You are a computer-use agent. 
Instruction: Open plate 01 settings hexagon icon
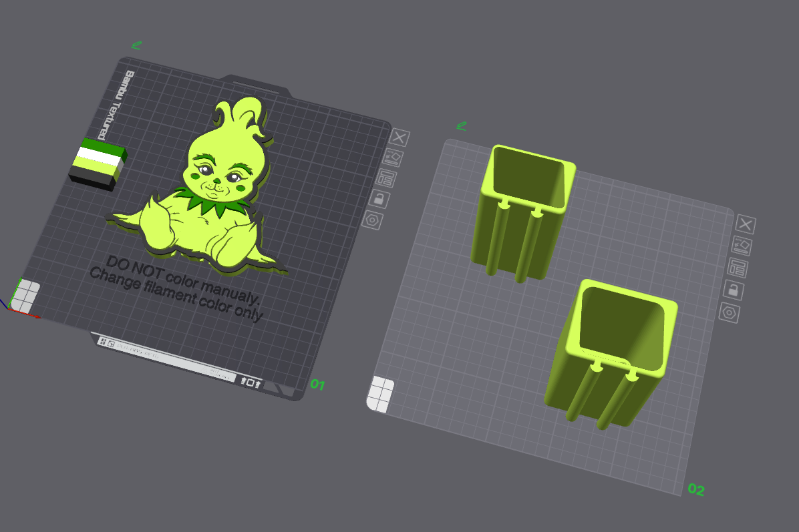point(372,220)
